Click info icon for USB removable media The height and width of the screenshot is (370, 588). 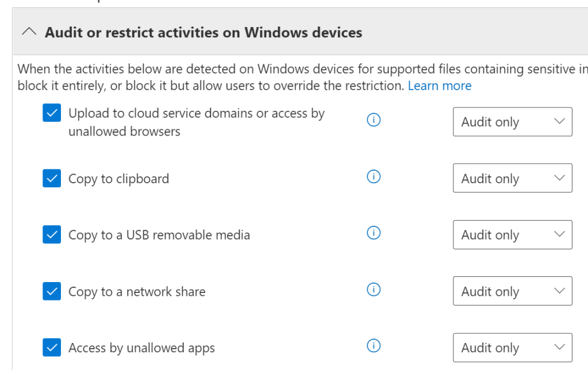374,233
